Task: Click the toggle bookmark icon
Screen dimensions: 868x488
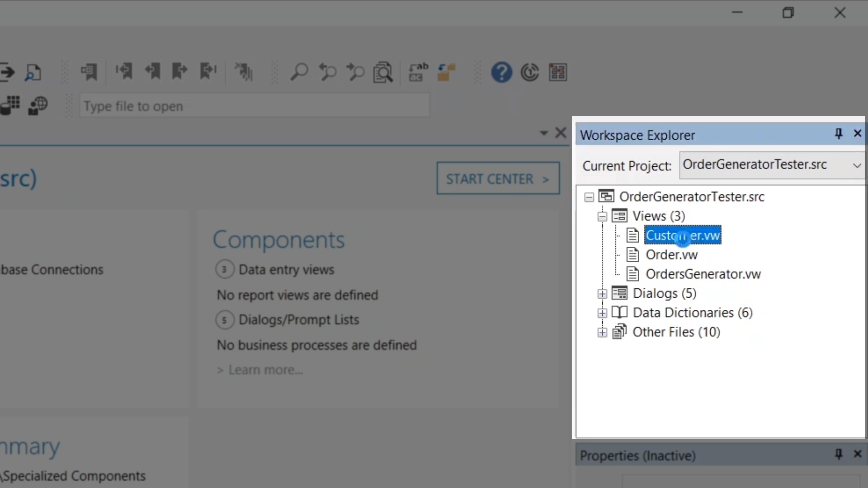Action: click(89, 72)
